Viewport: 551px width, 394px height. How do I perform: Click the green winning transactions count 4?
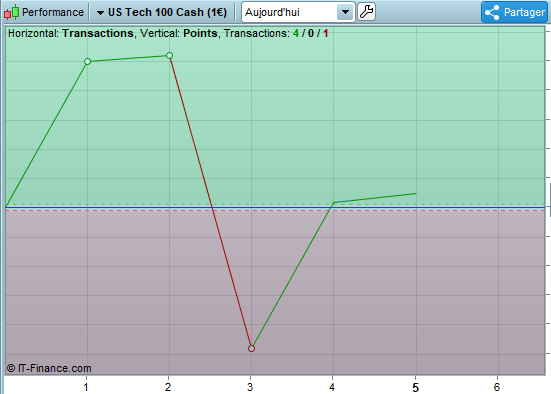(x=296, y=33)
